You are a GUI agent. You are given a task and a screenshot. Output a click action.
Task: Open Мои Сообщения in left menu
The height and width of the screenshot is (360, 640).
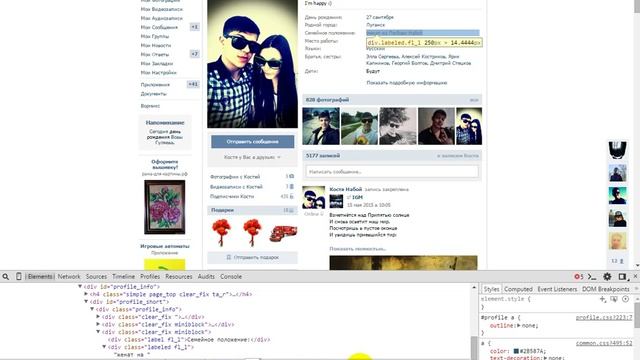pos(159,27)
